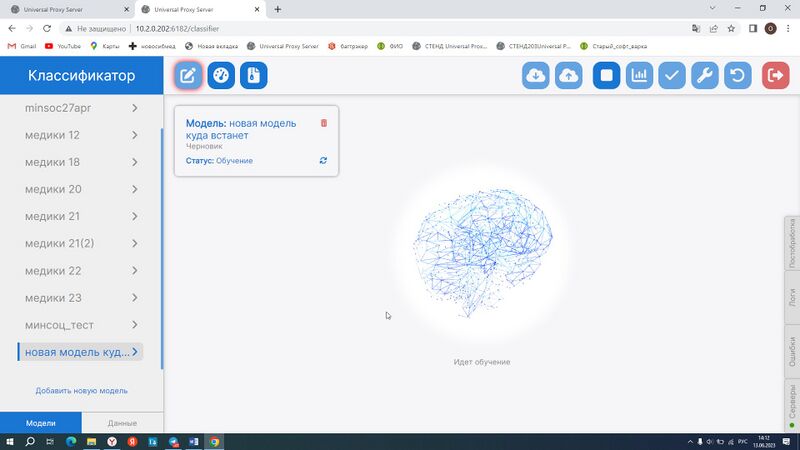Stop training with the square stop button
The image size is (800, 450).
pyautogui.click(x=606, y=76)
